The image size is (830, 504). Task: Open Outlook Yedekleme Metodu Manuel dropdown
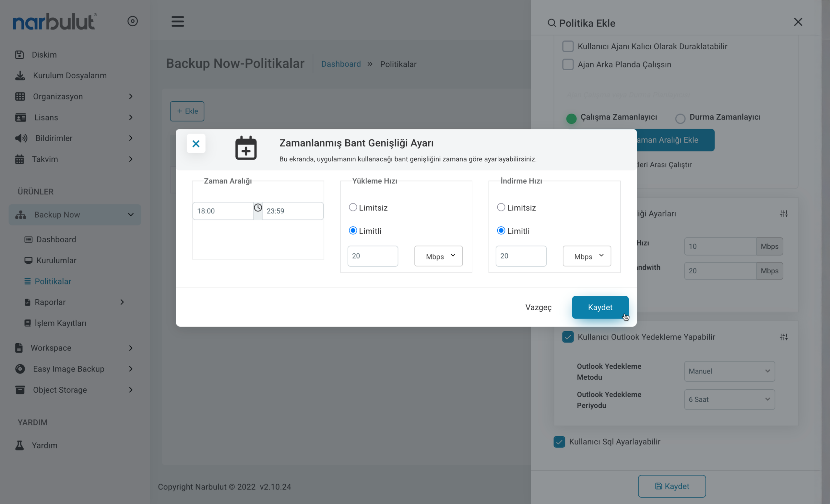pyautogui.click(x=729, y=371)
